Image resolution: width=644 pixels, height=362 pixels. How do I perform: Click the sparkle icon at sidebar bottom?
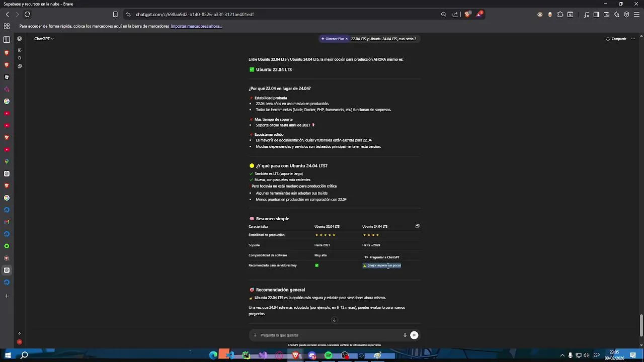click(x=20, y=333)
